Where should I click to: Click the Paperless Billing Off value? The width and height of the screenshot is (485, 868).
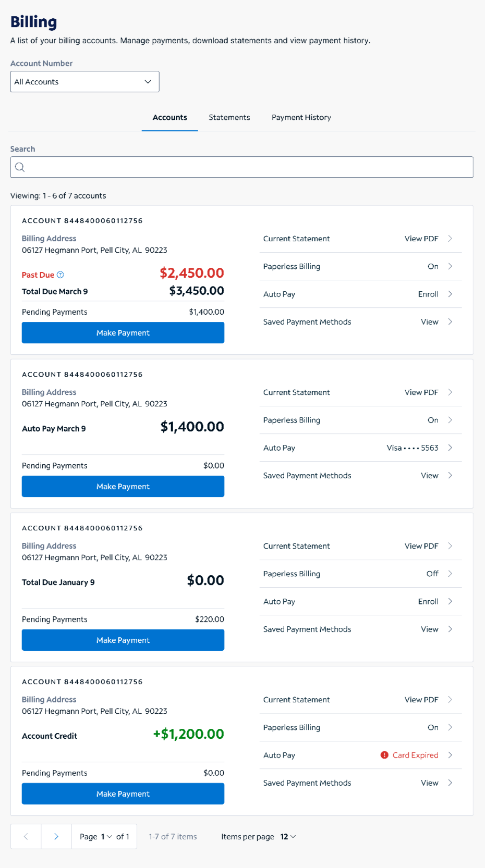(x=432, y=574)
